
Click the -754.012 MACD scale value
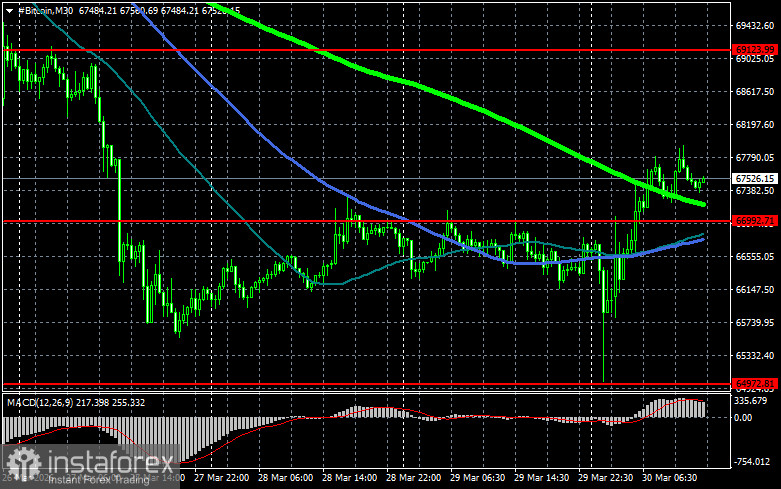[x=751, y=462]
